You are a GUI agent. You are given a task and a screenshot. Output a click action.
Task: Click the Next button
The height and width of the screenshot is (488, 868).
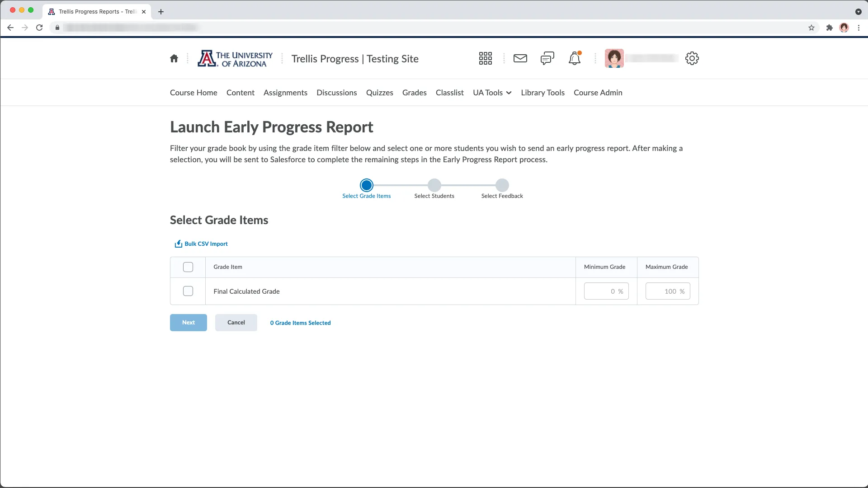[189, 323]
